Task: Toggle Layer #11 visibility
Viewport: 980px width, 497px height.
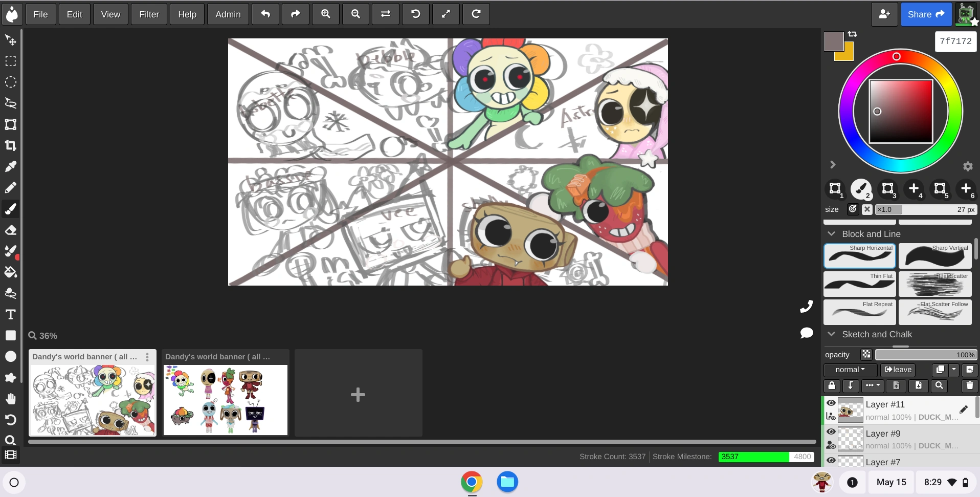Action: coord(831,403)
